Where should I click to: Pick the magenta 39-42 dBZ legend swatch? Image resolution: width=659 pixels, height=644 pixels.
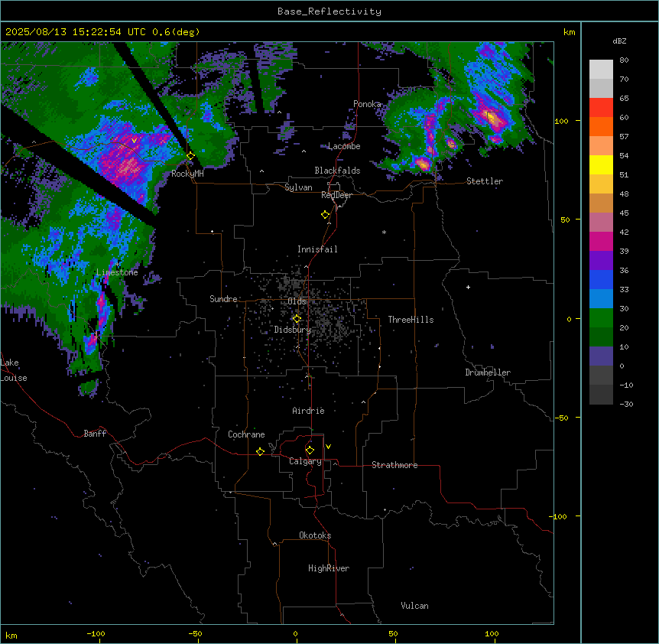point(601,242)
